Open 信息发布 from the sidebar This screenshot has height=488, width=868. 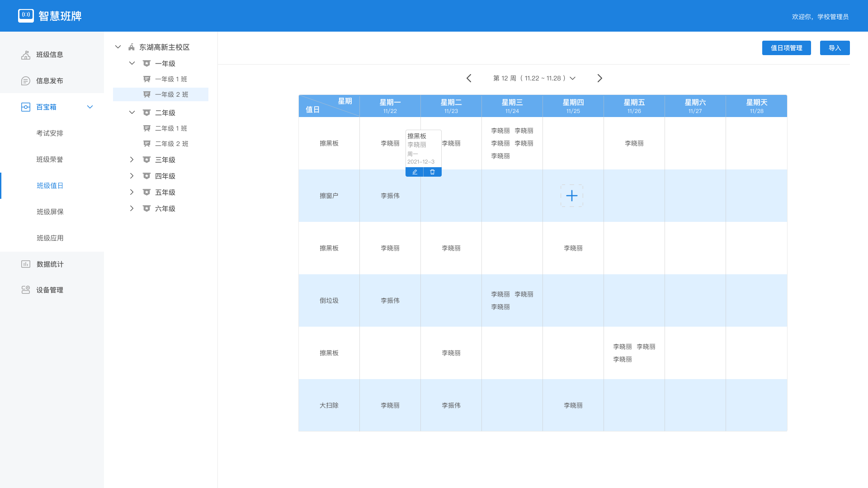(x=50, y=81)
